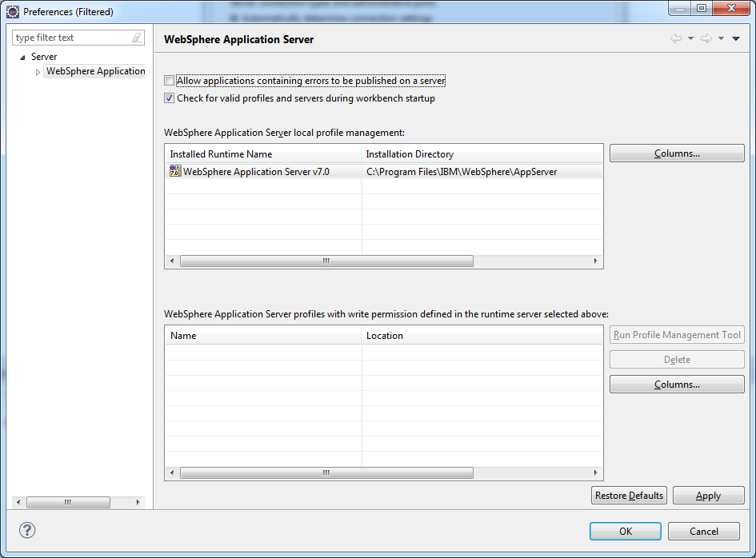Viewport: 756px width, 558px height.
Task: Select WebSphere Application Server v7.0 row
Action: [384, 172]
